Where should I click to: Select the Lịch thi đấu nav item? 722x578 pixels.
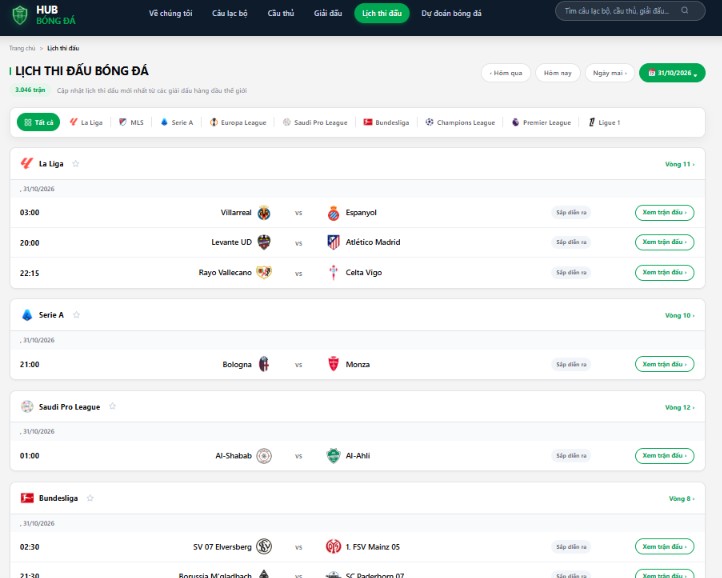click(382, 13)
